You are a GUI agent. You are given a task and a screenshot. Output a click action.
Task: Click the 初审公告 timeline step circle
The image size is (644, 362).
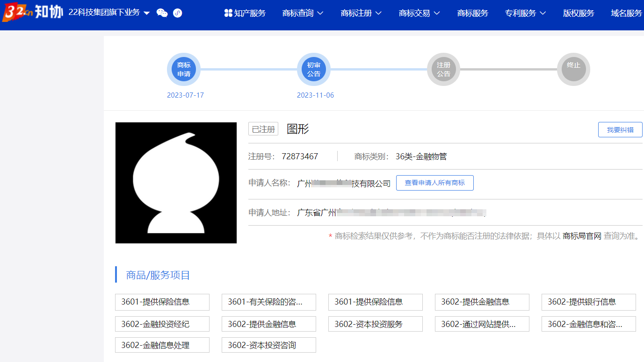pos(314,70)
